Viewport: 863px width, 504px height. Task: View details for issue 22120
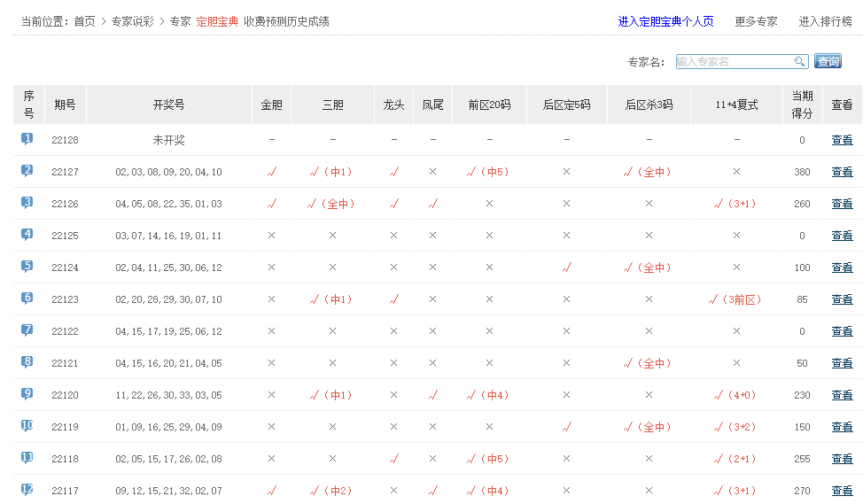(x=842, y=395)
